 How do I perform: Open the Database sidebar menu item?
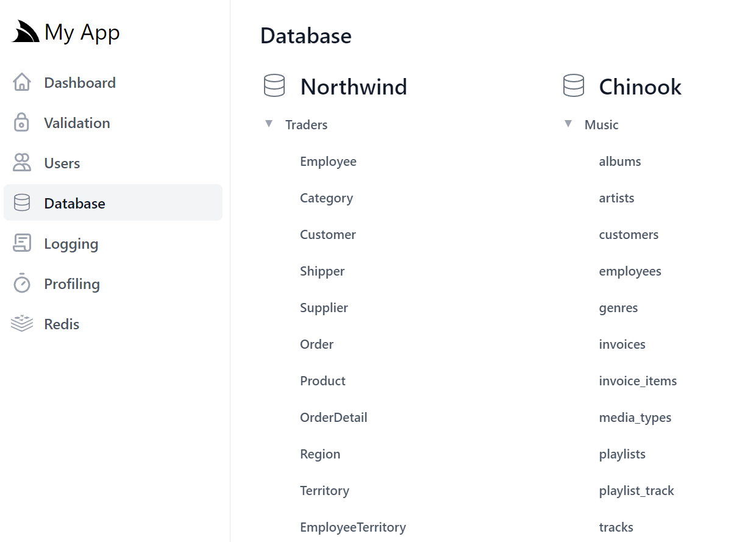[x=113, y=202]
